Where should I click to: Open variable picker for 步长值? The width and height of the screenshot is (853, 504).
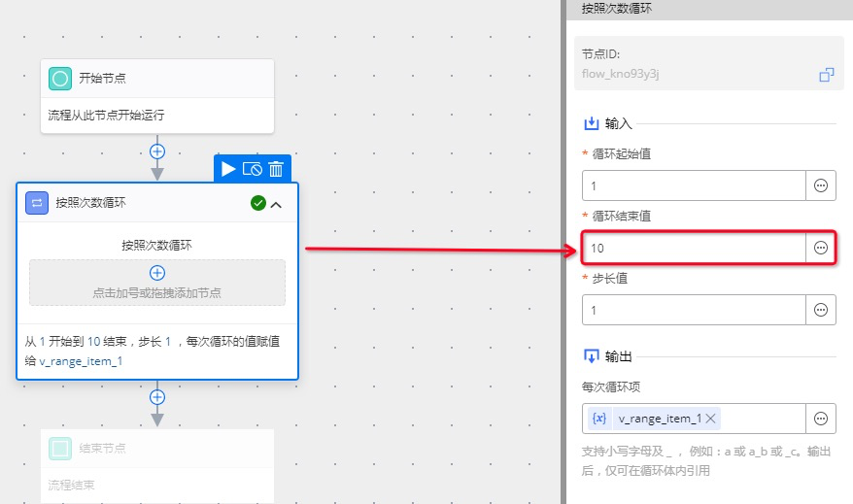click(820, 310)
